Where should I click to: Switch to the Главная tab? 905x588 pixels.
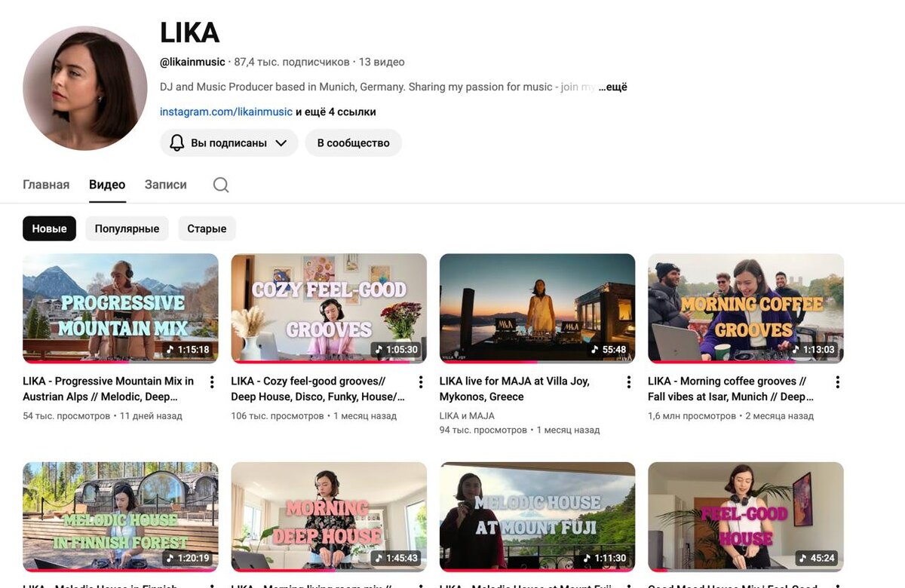coord(46,185)
